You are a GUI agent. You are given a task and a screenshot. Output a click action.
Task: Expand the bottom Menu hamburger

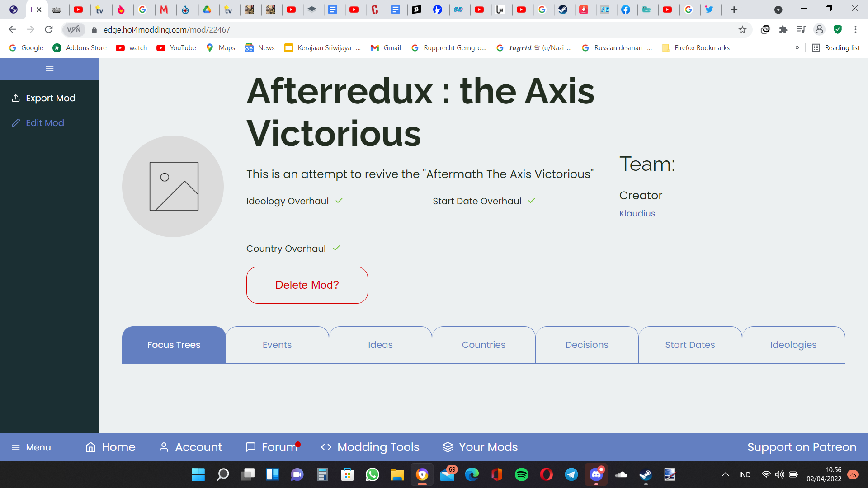pyautogui.click(x=16, y=447)
